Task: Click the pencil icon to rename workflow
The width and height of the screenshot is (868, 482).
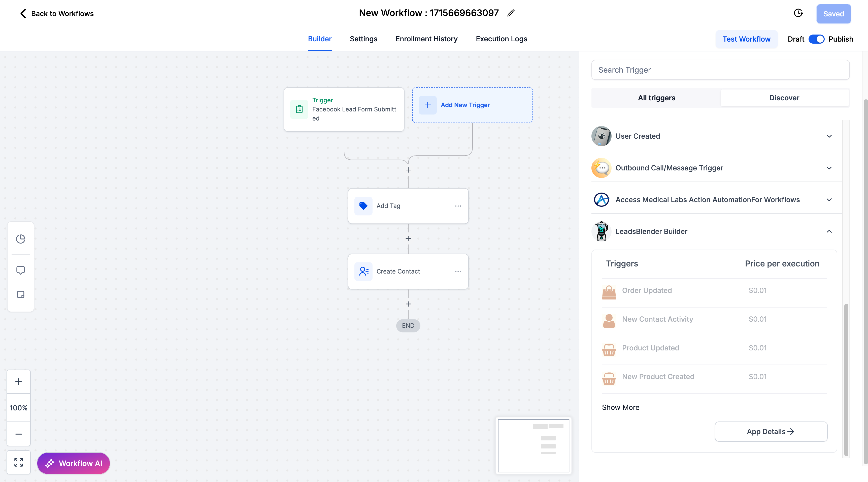Action: (x=511, y=13)
